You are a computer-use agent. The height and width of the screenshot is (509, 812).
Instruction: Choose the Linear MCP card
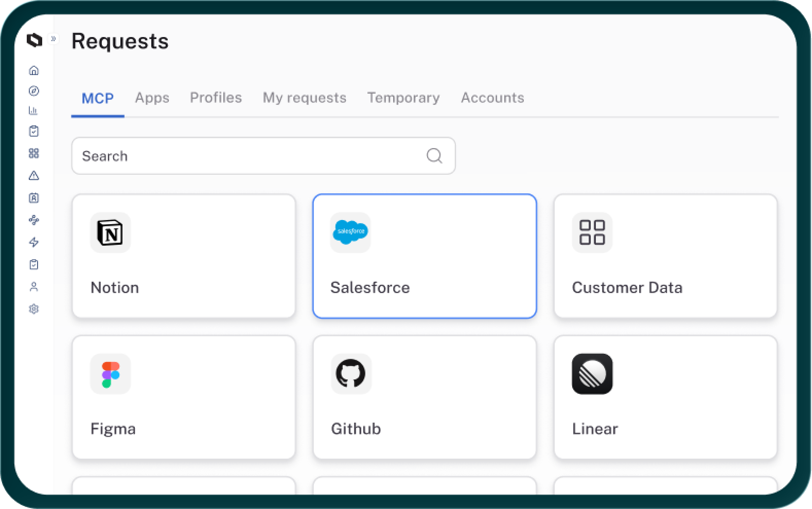pyautogui.click(x=665, y=397)
